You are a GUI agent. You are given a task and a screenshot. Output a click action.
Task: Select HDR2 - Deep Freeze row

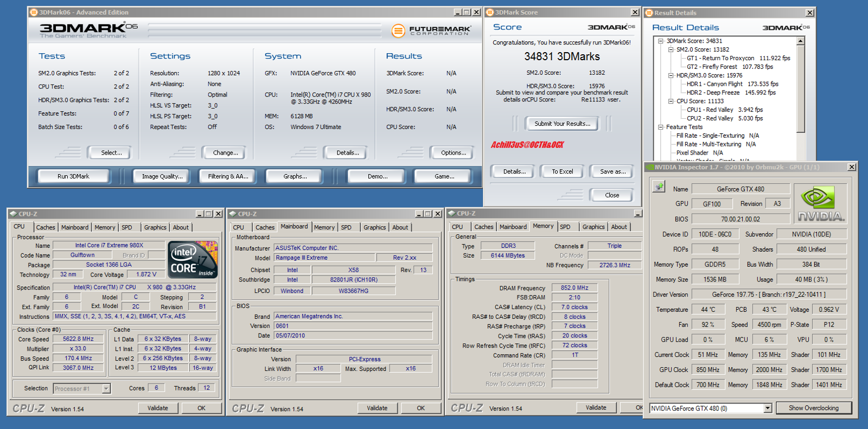coord(731,93)
